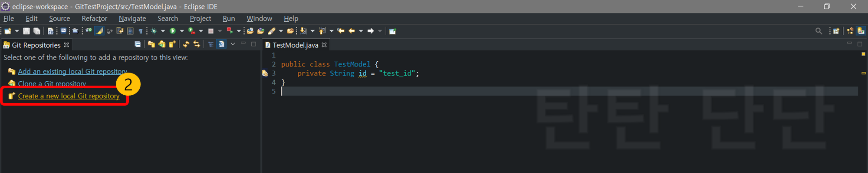Click the Forward navigation arrow
This screenshot has height=173, width=868.
[371, 31]
